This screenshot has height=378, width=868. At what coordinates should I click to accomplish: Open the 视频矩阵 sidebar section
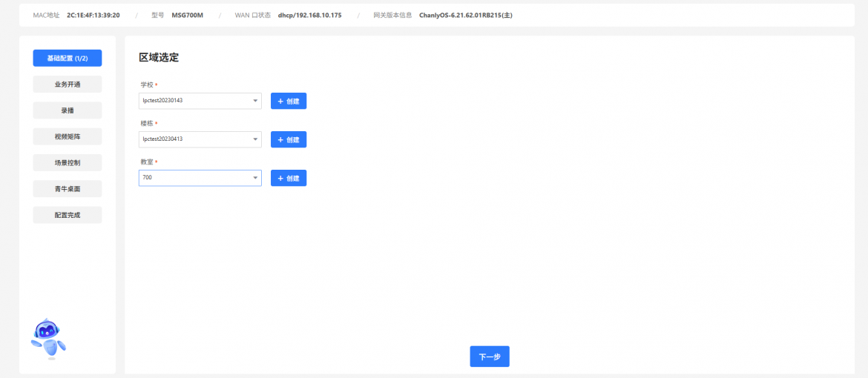(x=68, y=136)
